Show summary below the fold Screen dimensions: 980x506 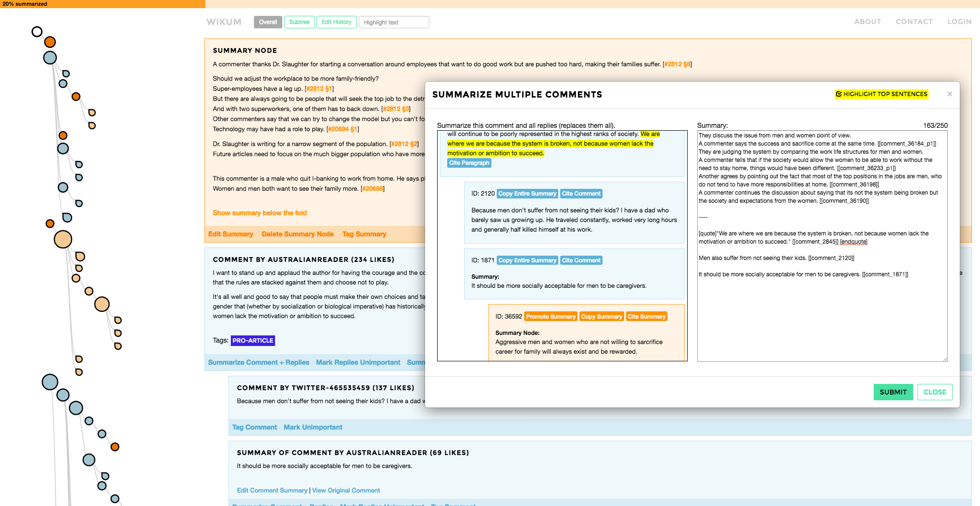pyautogui.click(x=260, y=213)
